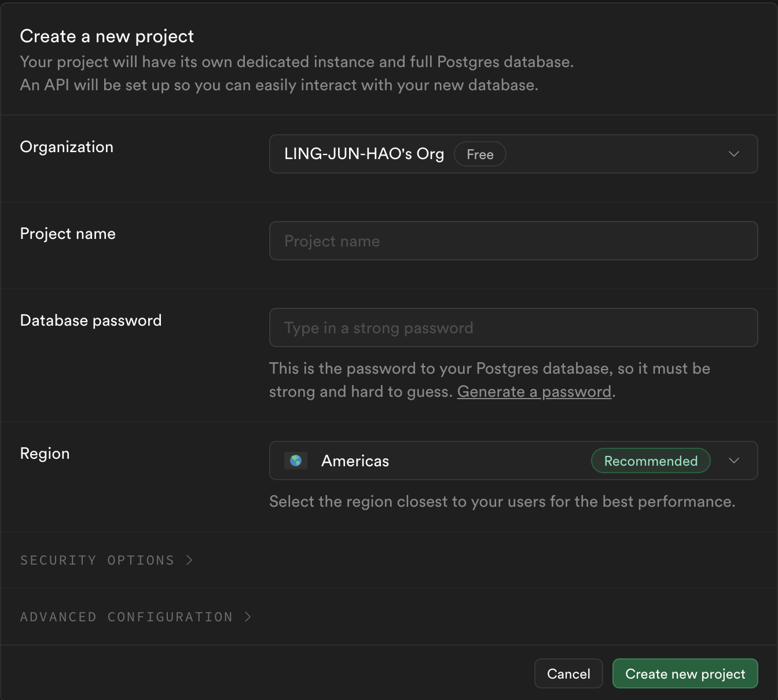Click the globe icon in the Region field

click(296, 460)
